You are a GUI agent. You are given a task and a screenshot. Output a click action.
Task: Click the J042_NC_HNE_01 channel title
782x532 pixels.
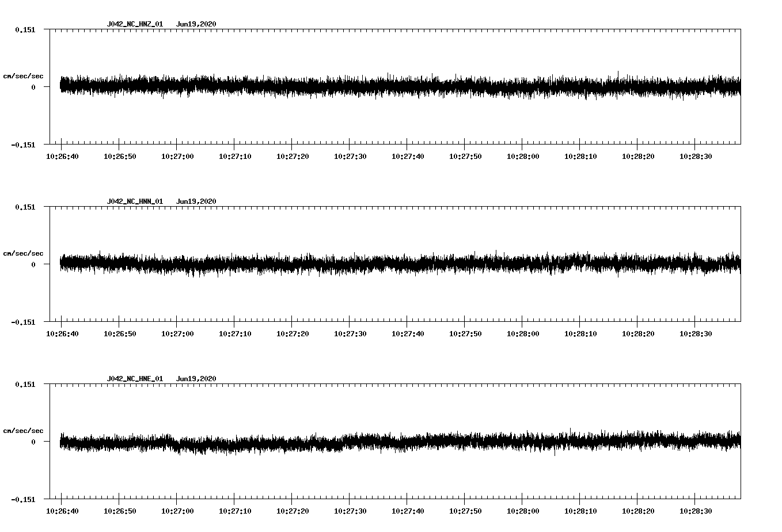(135, 379)
